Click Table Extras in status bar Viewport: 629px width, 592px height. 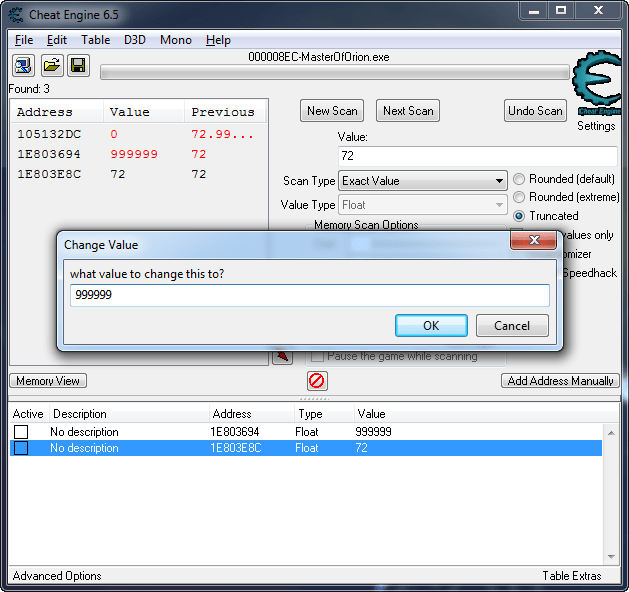click(572, 576)
